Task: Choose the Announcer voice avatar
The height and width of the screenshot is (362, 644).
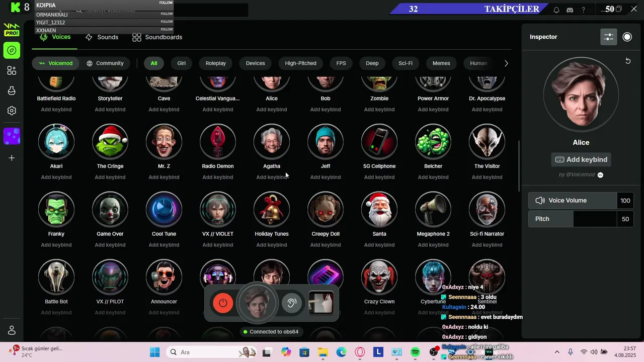Action: coord(164,278)
